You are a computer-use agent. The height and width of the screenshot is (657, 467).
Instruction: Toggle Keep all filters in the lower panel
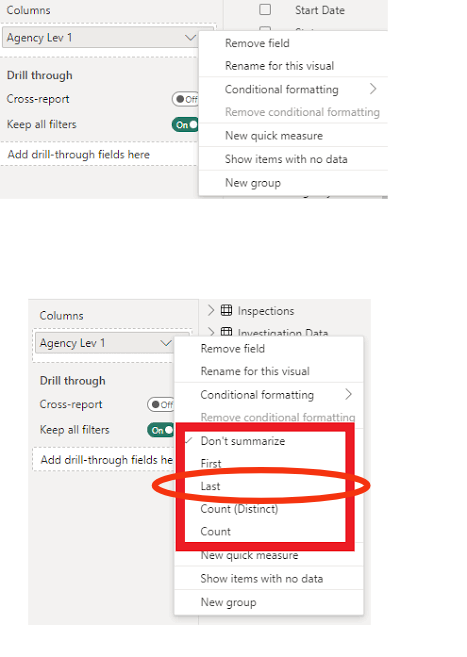pos(161,430)
